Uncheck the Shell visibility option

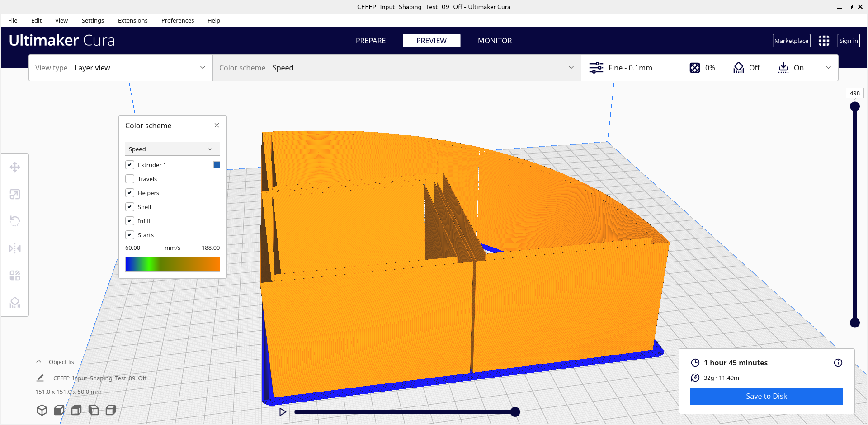pos(129,207)
